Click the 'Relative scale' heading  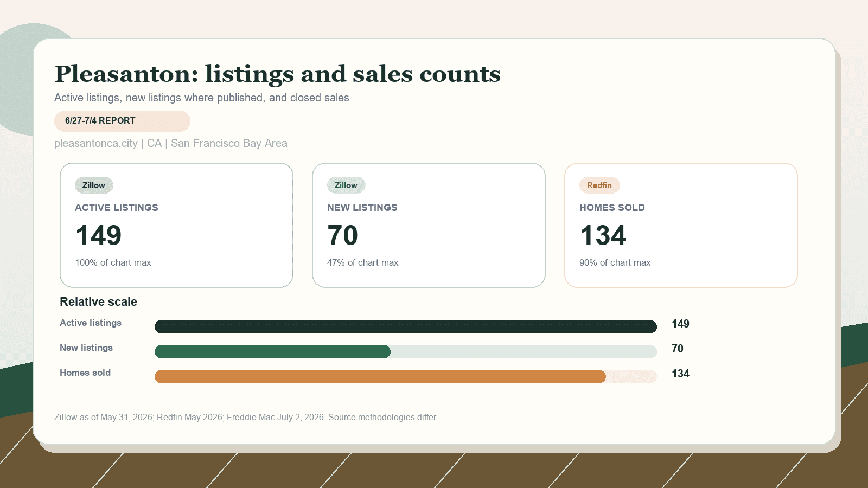tap(98, 302)
